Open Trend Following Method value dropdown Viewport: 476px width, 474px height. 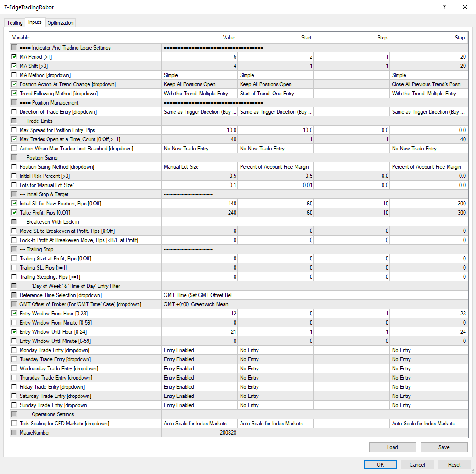tap(199, 94)
